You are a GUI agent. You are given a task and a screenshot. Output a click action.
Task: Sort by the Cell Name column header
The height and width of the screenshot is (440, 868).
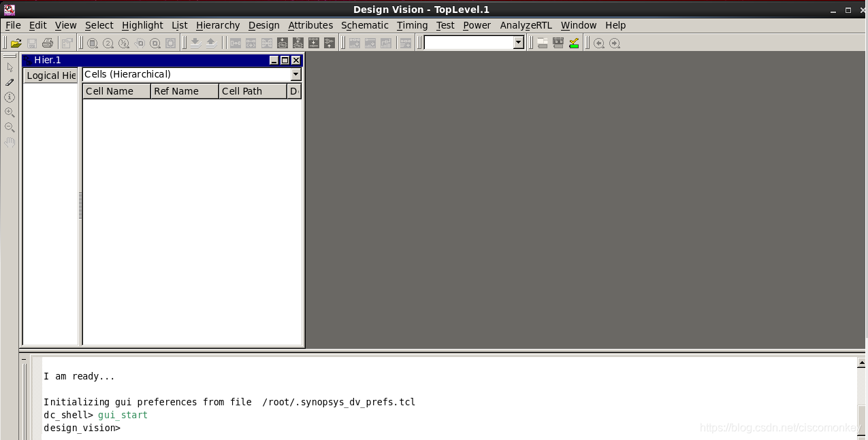pyautogui.click(x=116, y=91)
